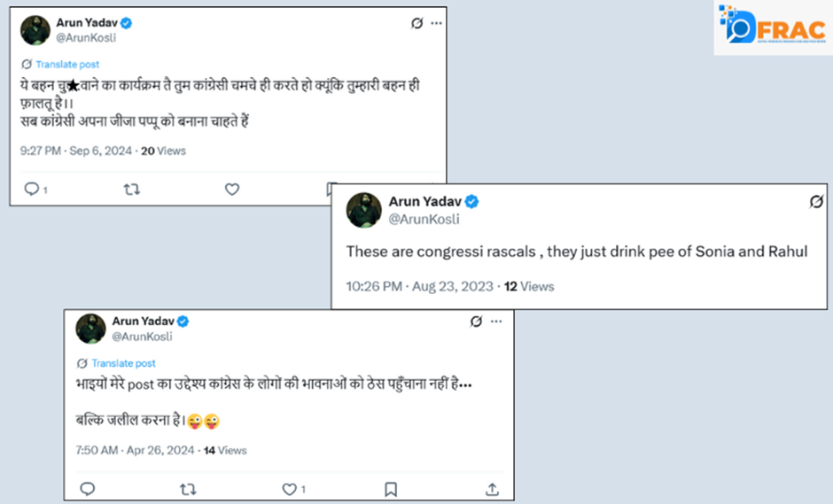Bookmark the Apr 26, 2024 tweet

(391, 488)
